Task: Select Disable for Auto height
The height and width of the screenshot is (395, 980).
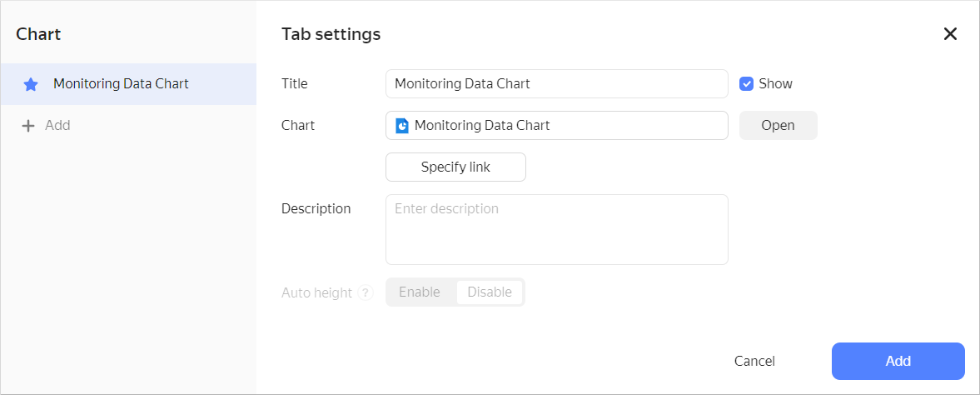Action: click(x=490, y=292)
